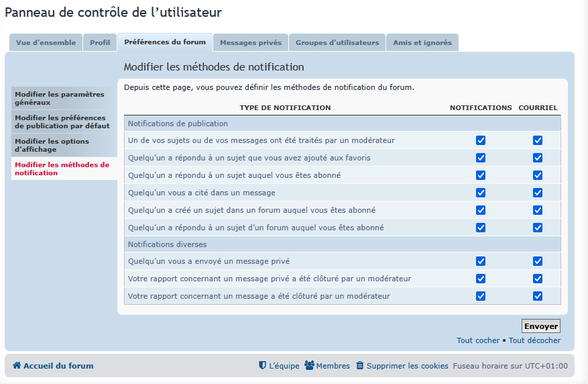Viewport: 588px width, 384px height.
Task: Toggle Notifications for replies to bookmarked topic
Action: click(x=480, y=158)
